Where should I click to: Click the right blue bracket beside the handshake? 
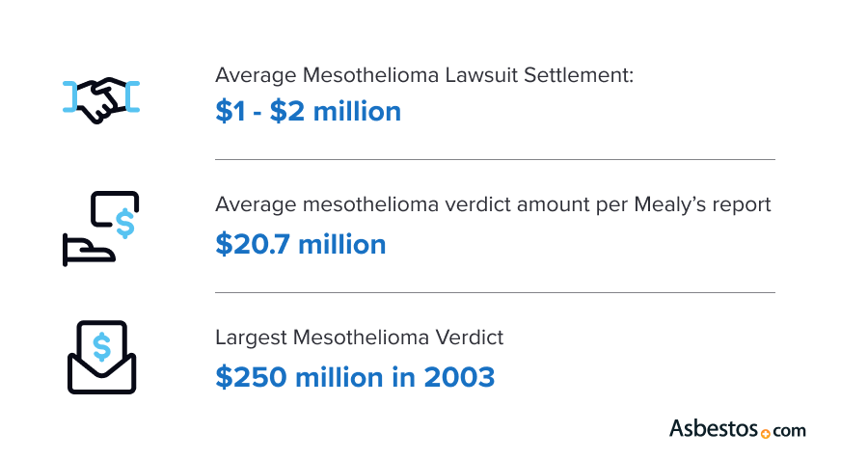[x=134, y=96]
